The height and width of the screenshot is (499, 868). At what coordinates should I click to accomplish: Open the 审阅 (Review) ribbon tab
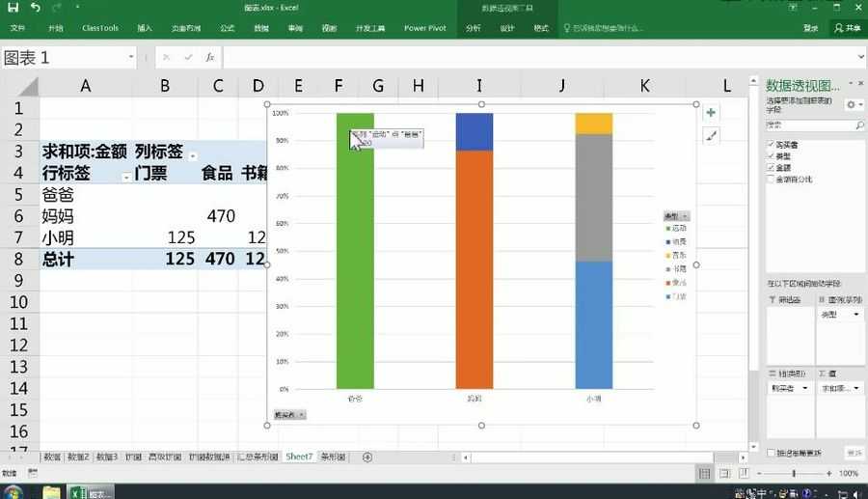[x=295, y=28]
